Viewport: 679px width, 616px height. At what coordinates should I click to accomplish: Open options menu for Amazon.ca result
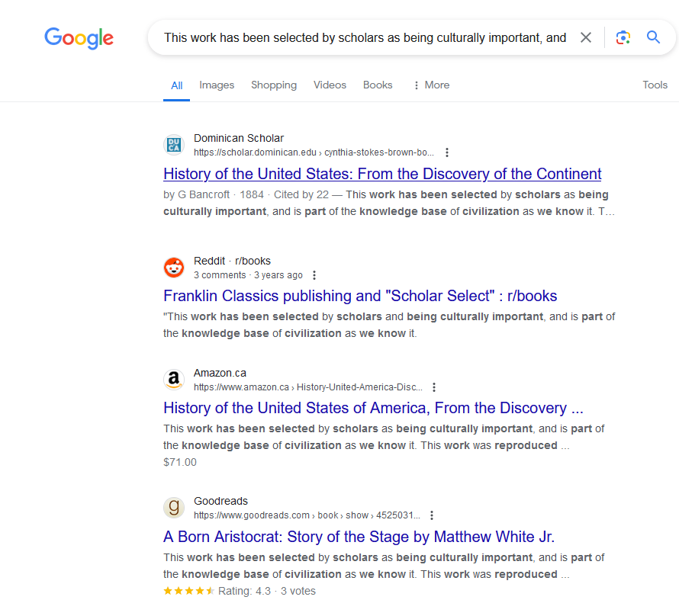coord(434,387)
